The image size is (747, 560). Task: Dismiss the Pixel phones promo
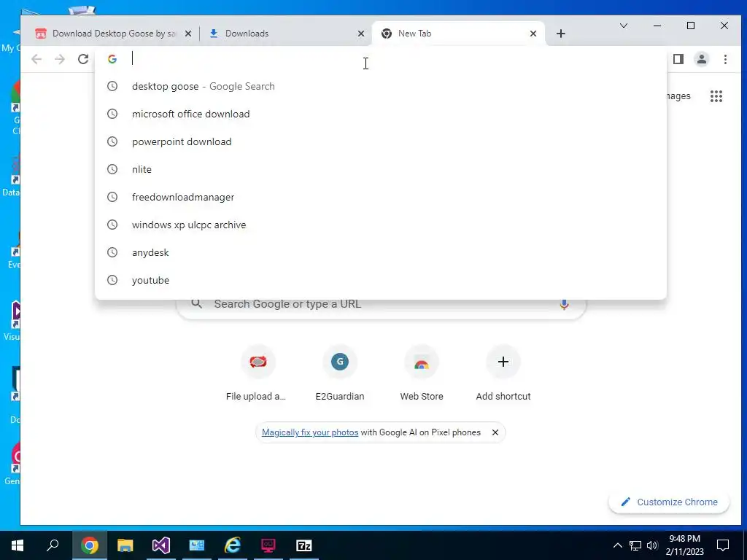pyautogui.click(x=495, y=432)
